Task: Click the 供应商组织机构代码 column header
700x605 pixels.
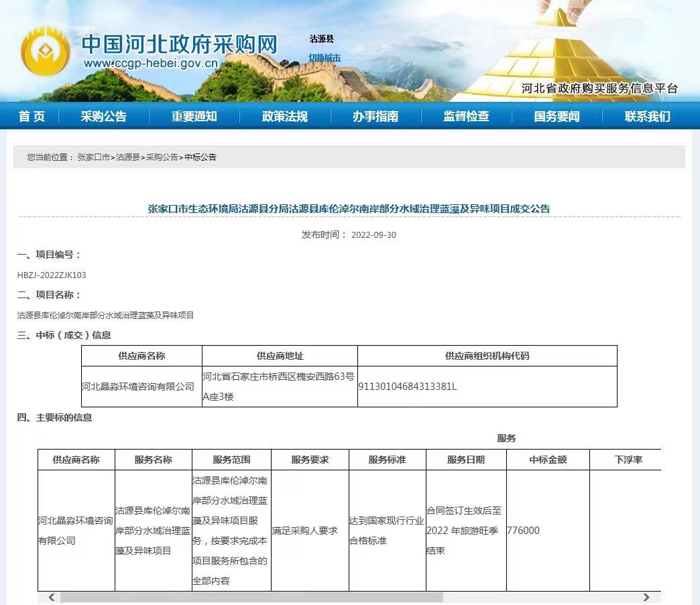Action: click(x=487, y=356)
